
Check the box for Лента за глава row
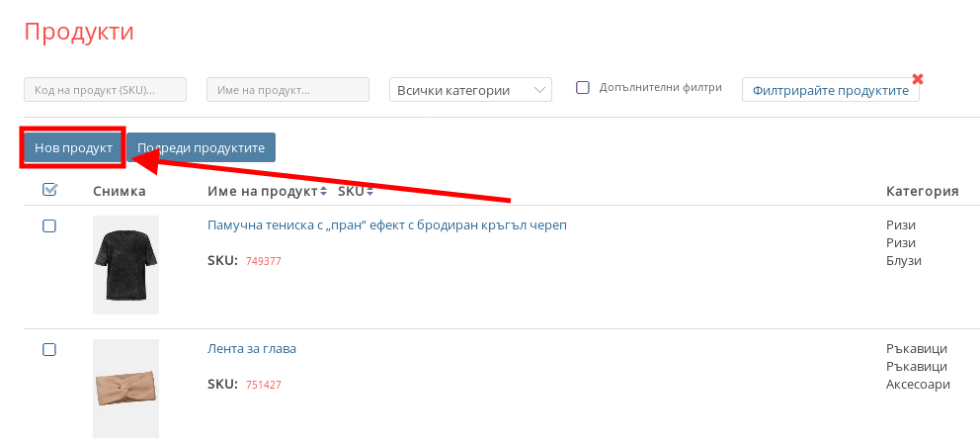[x=49, y=349]
